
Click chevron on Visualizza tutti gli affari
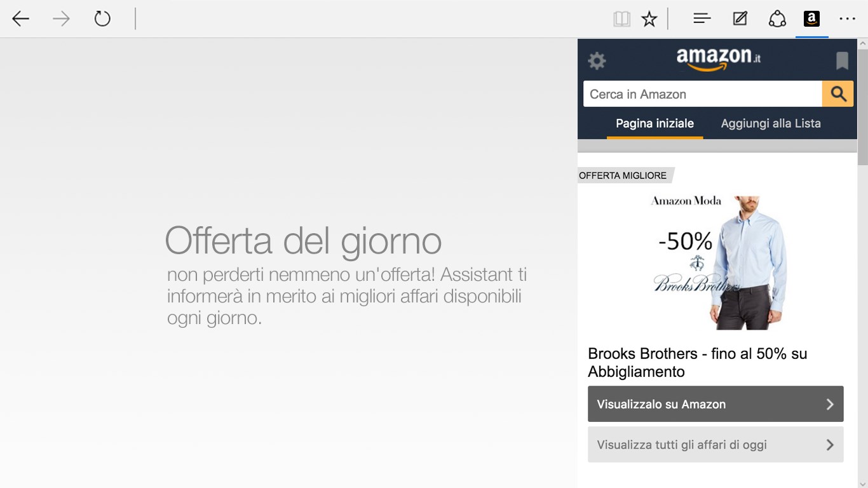point(830,445)
